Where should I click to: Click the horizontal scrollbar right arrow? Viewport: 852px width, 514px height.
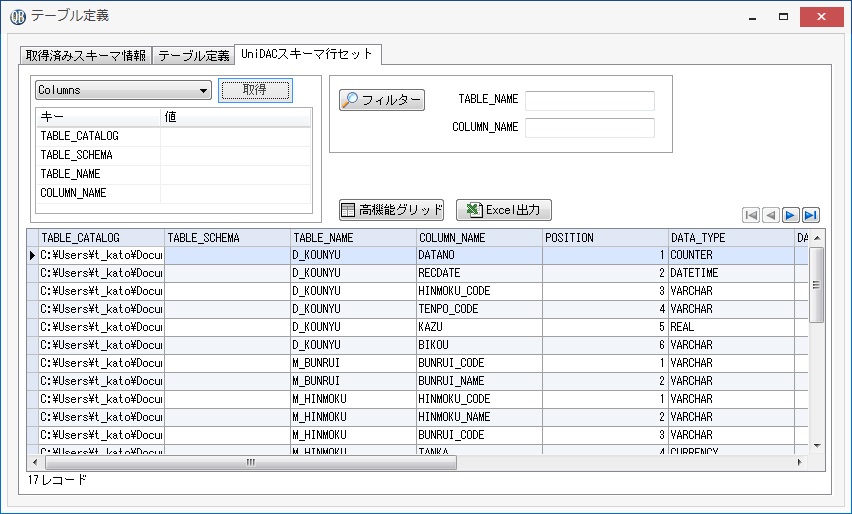pos(799,463)
